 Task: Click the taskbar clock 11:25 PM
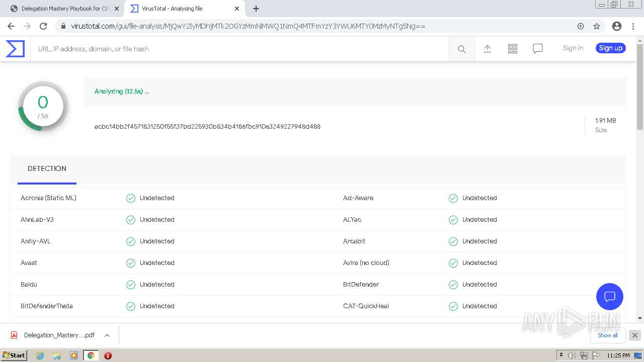pos(618,355)
